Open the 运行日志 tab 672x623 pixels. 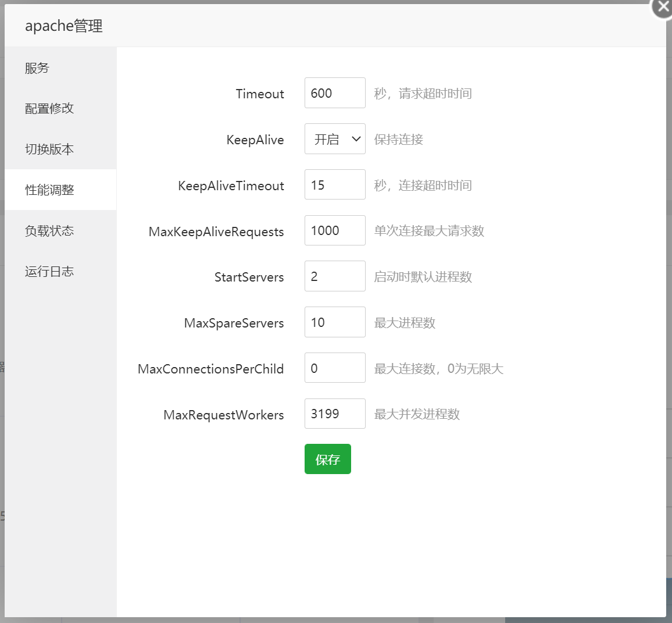pos(60,272)
